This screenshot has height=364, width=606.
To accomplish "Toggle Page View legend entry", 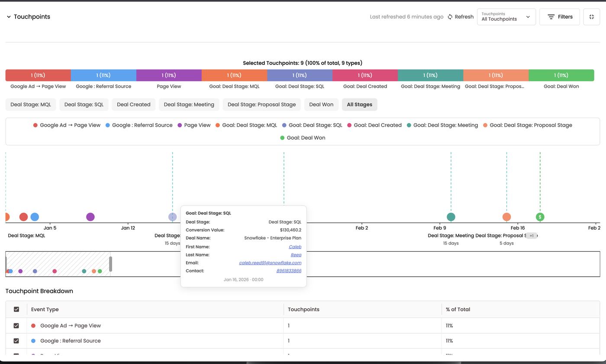I will click(x=194, y=125).
